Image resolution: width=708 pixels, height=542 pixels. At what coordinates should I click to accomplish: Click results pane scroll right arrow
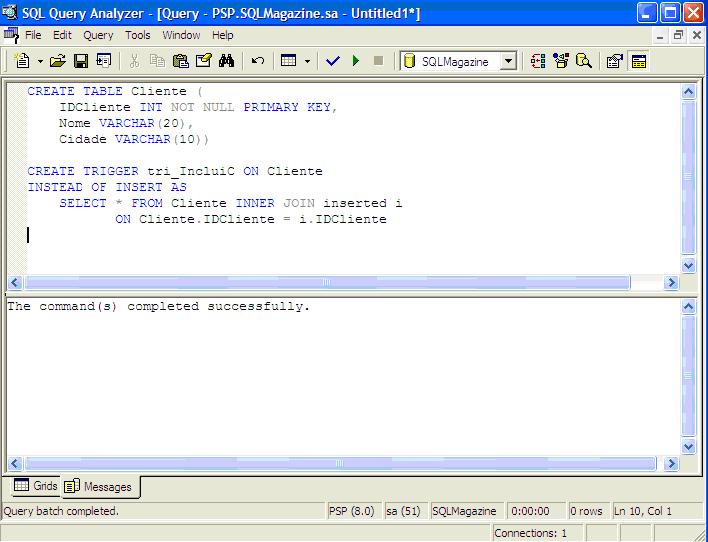(x=671, y=463)
